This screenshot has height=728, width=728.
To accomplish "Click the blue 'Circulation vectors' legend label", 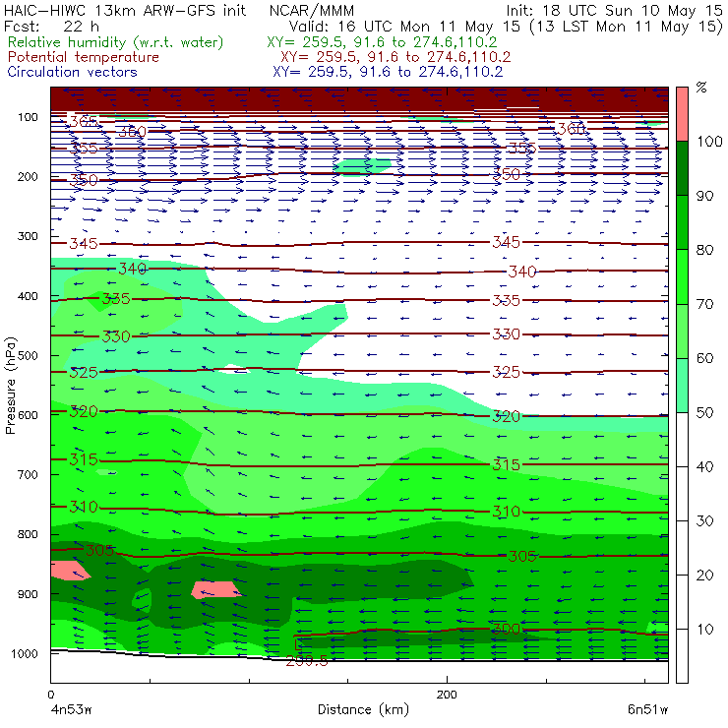I will click(x=72, y=72).
